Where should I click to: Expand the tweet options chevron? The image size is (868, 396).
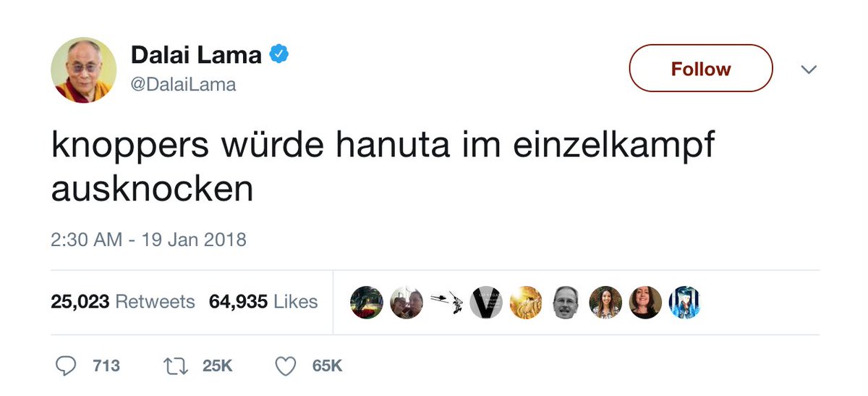pyautogui.click(x=809, y=69)
